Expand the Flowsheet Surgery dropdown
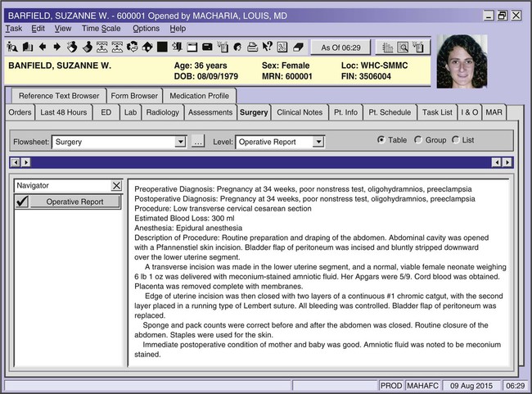Viewport: 532px width, 394px height. point(181,143)
